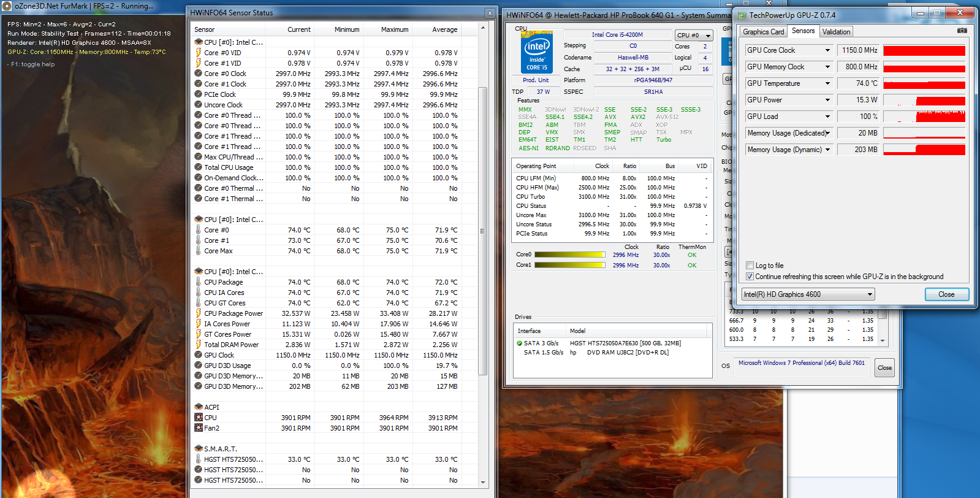The height and width of the screenshot is (498, 980).
Task: Click the S.M.A.R.T. group icon
Action: tap(199, 449)
